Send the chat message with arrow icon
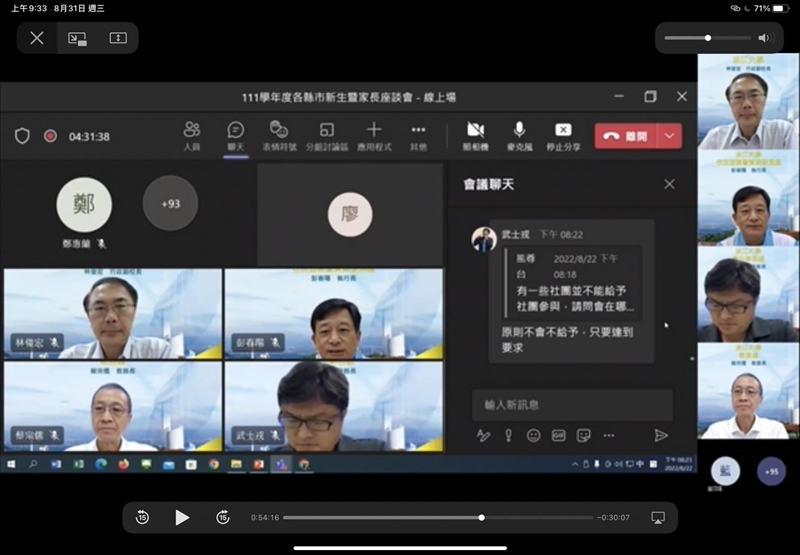Image resolution: width=800 pixels, height=555 pixels. click(661, 435)
